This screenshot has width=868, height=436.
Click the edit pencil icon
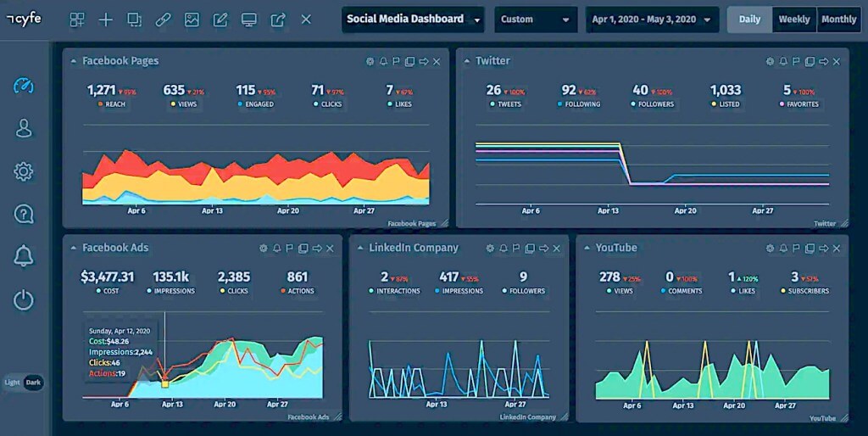(x=220, y=20)
